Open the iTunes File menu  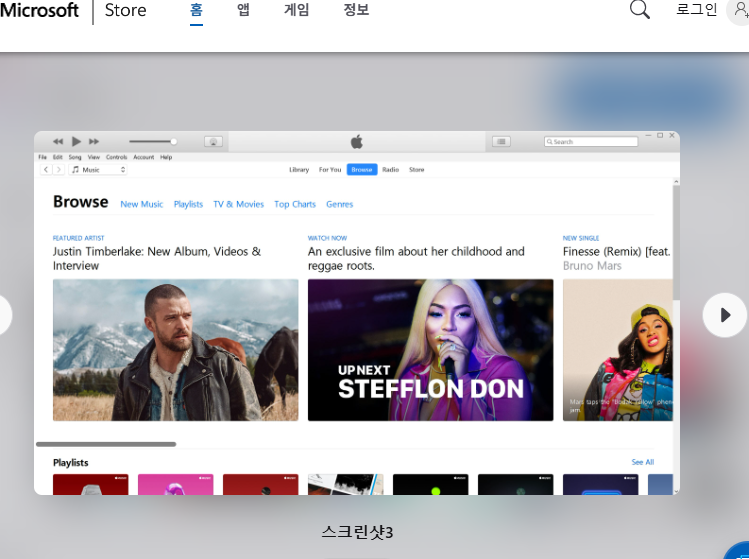pos(43,157)
